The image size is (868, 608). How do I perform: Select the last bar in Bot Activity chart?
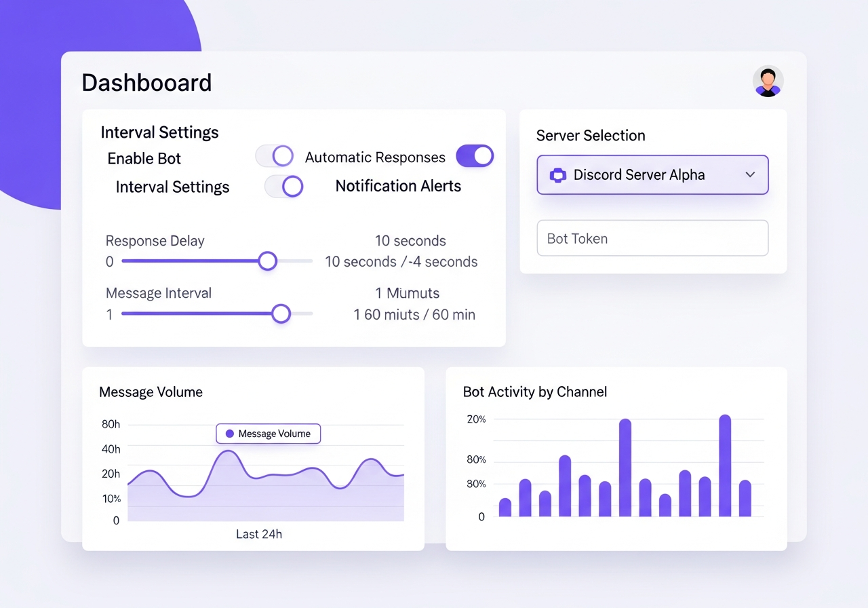point(745,498)
